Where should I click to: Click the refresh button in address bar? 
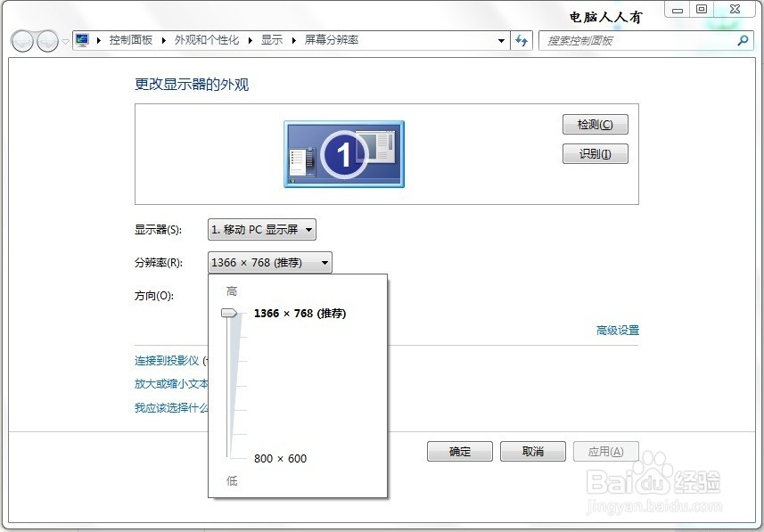[x=522, y=41]
